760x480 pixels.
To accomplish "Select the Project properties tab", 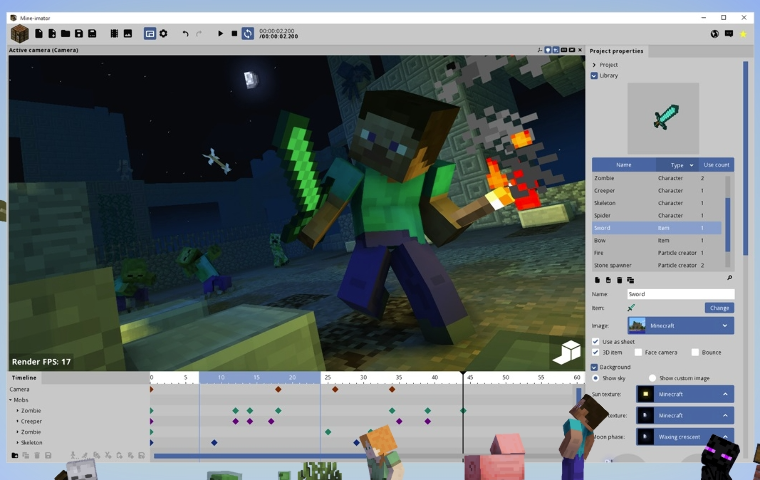I will (x=617, y=51).
